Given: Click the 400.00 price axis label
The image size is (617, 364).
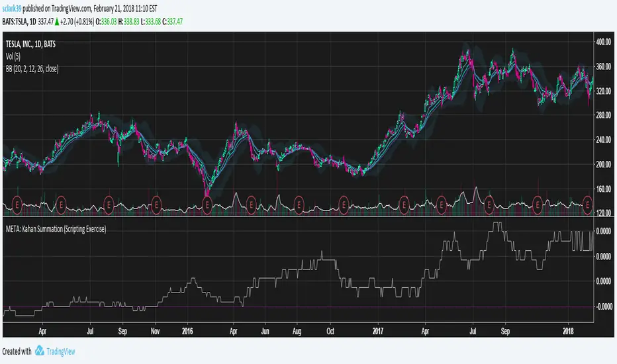Looking at the screenshot, I should pyautogui.click(x=604, y=42).
